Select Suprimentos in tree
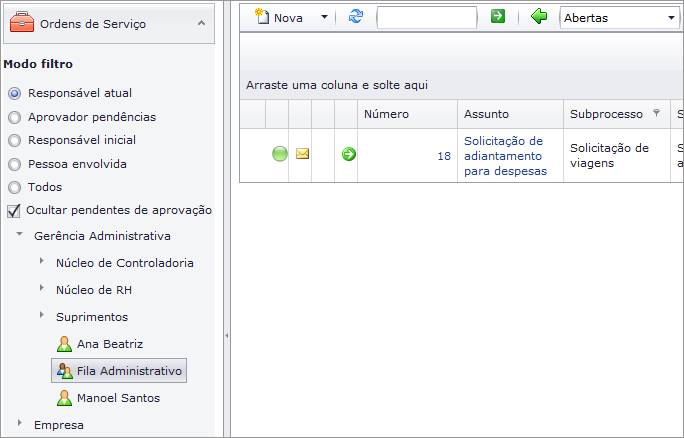 pos(92,317)
